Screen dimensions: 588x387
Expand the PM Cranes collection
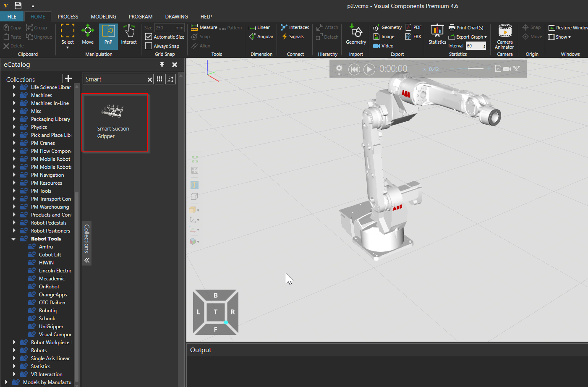pyautogui.click(x=14, y=143)
